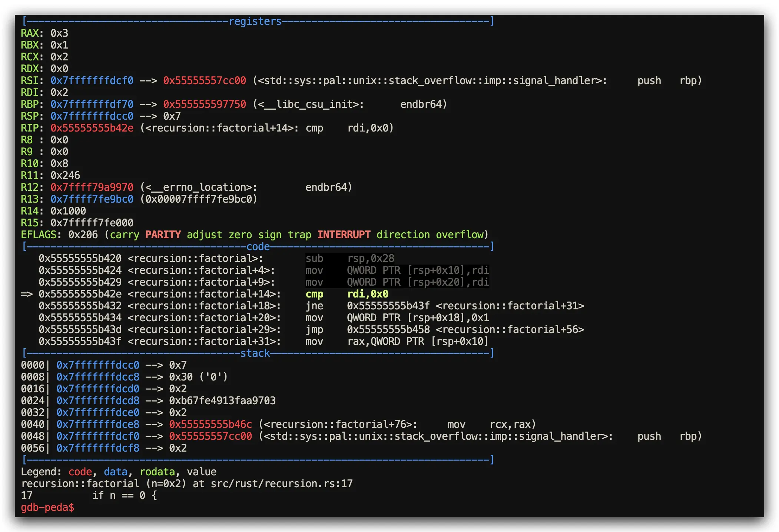This screenshot has width=779, height=532.
Task: Click source line 'if n == 0 {'
Action: [x=125, y=496]
